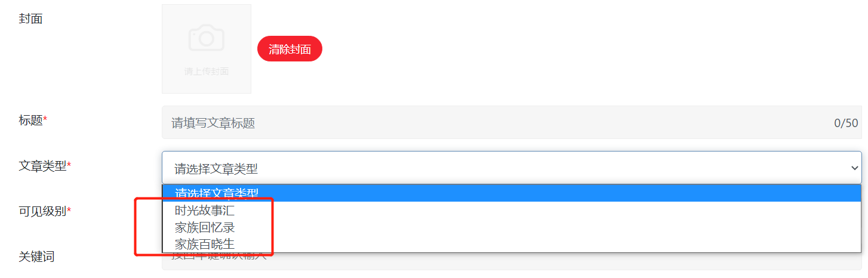Image resolution: width=868 pixels, height=278 pixels.
Task: Click the 文章类型 field label
Action: 42,166
